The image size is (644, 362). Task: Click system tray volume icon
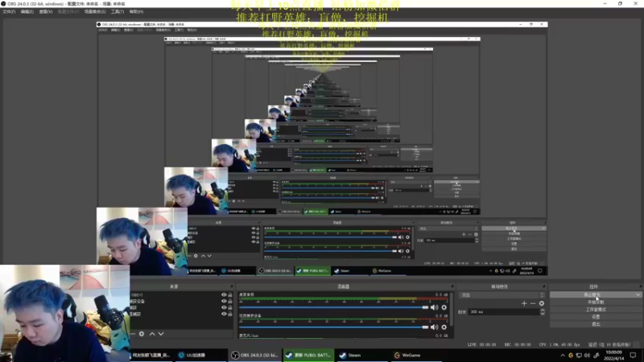point(588,356)
